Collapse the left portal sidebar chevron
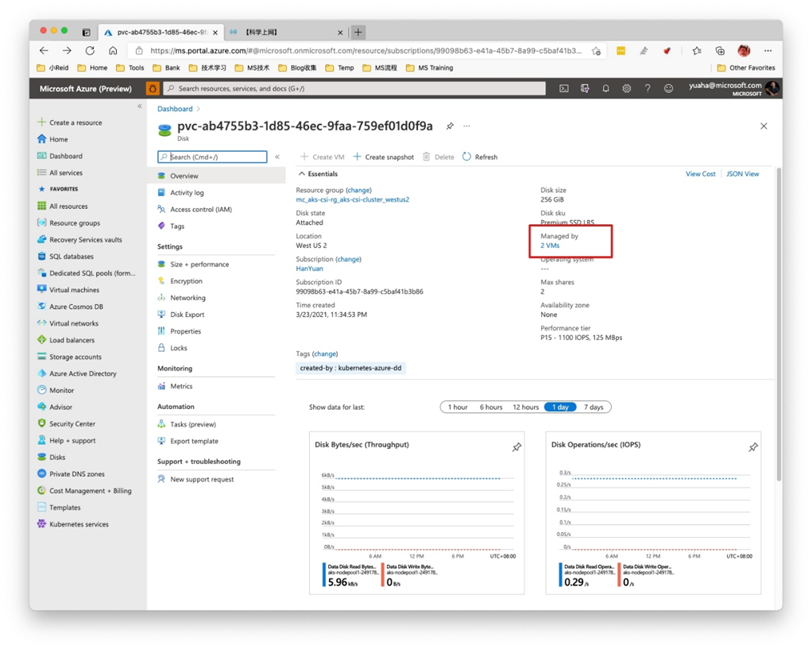The height and width of the screenshot is (649, 812). click(139, 106)
